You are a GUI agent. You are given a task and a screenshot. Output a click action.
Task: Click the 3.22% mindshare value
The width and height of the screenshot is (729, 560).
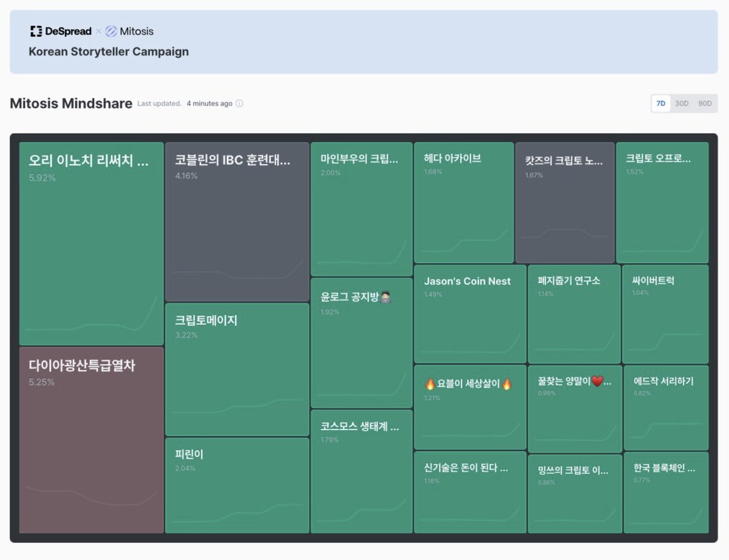(x=186, y=335)
